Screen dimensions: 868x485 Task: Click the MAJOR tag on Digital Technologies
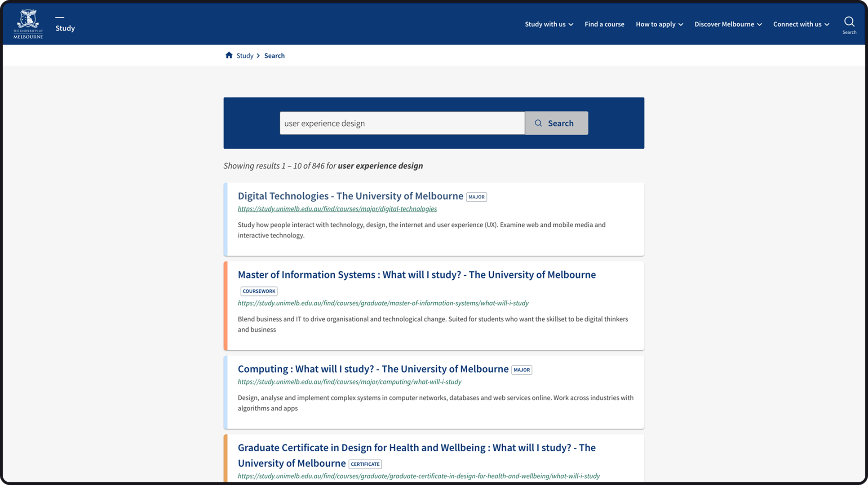pos(476,197)
